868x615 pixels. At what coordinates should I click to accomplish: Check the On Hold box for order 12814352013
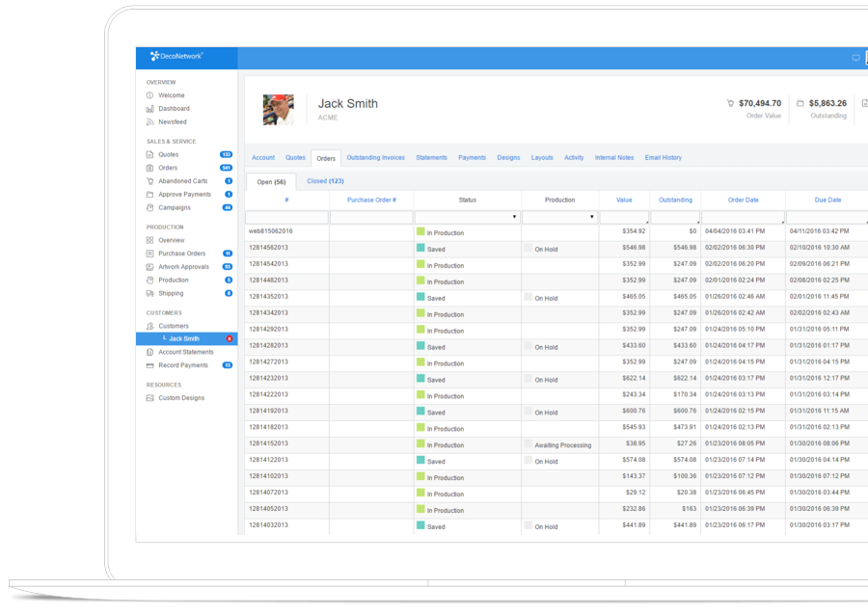[x=529, y=298]
